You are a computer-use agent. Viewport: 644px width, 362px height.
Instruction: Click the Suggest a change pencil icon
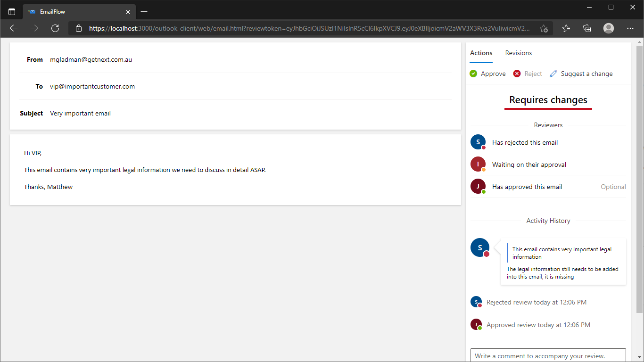553,74
